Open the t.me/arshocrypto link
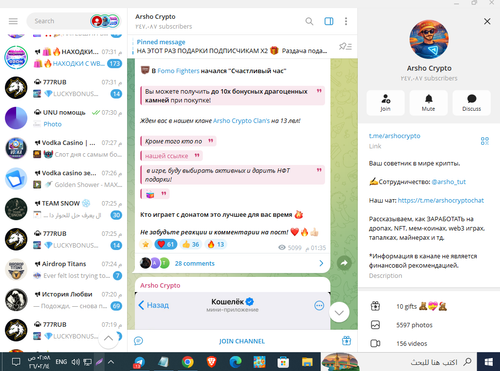 [394, 136]
